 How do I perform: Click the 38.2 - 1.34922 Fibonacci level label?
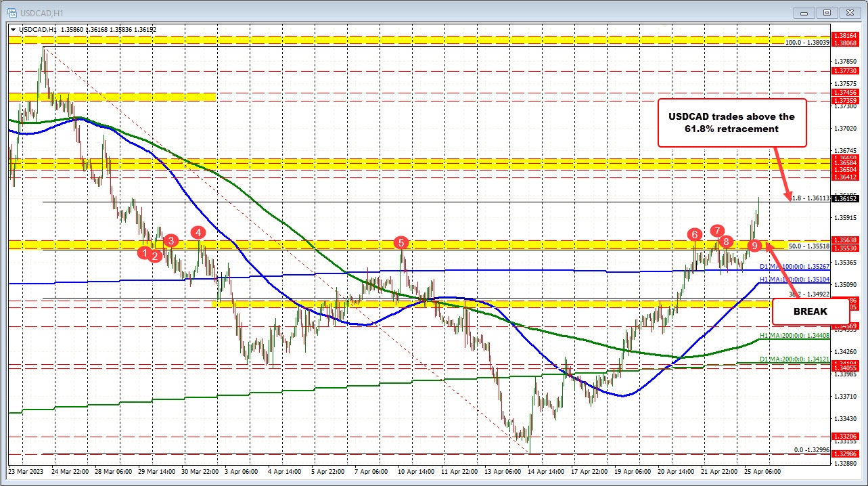(x=810, y=294)
